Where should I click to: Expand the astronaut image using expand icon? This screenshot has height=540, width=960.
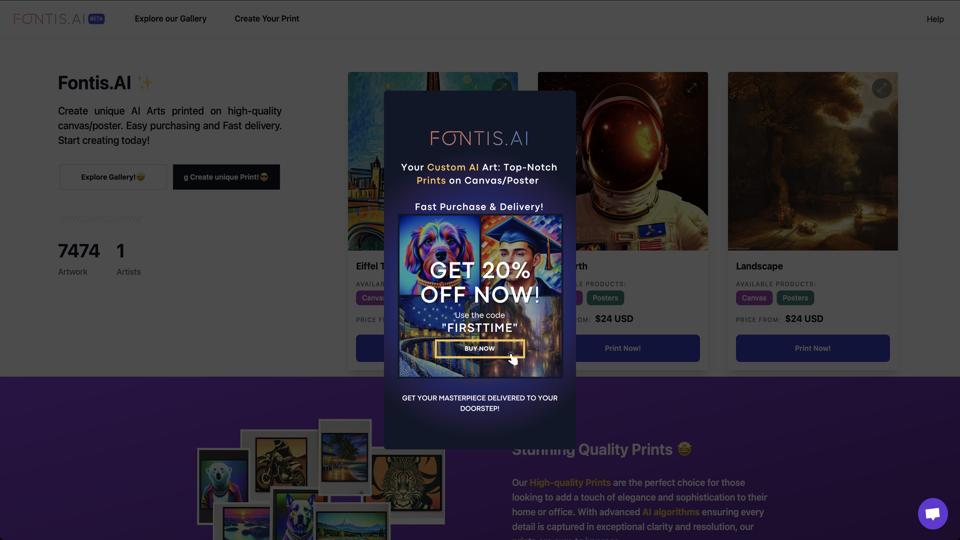691,88
